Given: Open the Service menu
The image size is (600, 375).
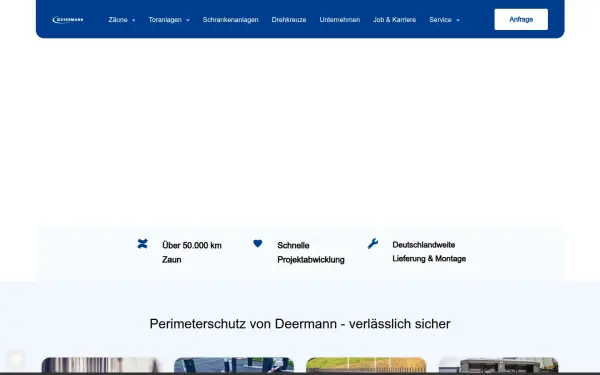Looking at the screenshot, I should [440, 20].
